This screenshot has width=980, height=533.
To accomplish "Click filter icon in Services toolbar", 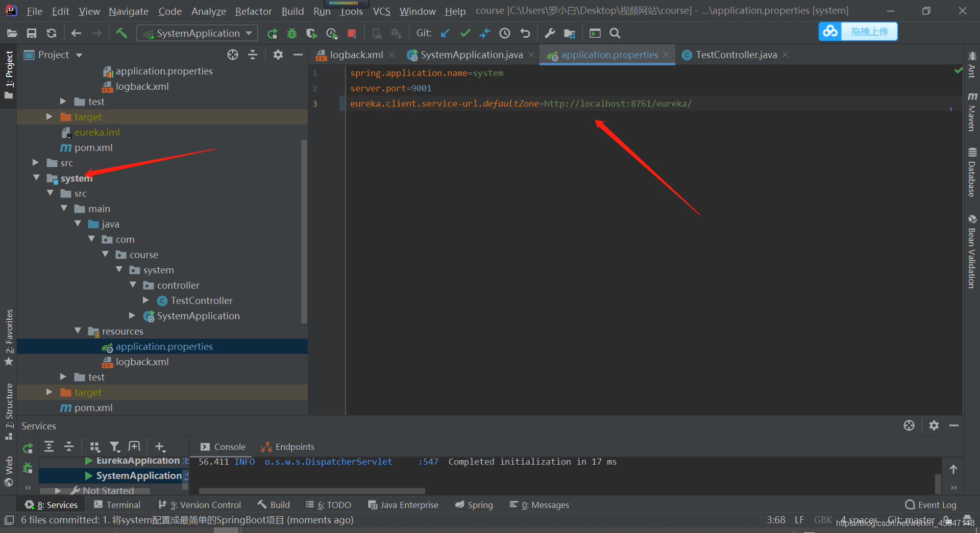I will click(x=115, y=447).
